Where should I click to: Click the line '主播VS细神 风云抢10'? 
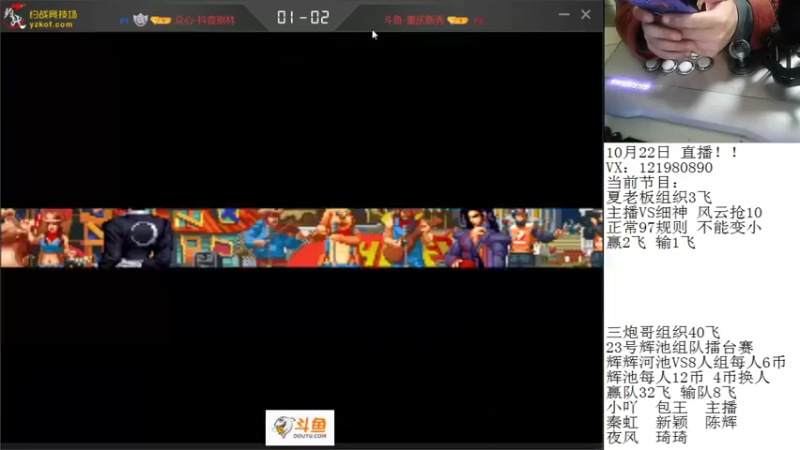click(x=684, y=212)
